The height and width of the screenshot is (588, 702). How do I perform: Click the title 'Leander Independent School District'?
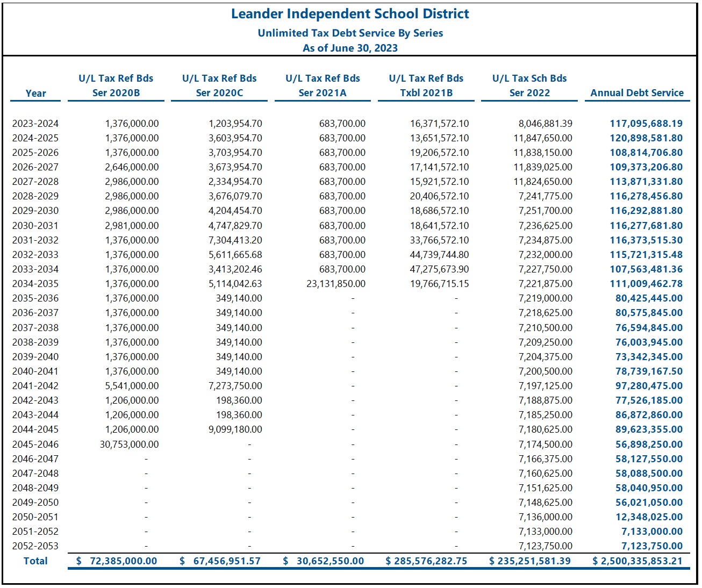(350, 14)
